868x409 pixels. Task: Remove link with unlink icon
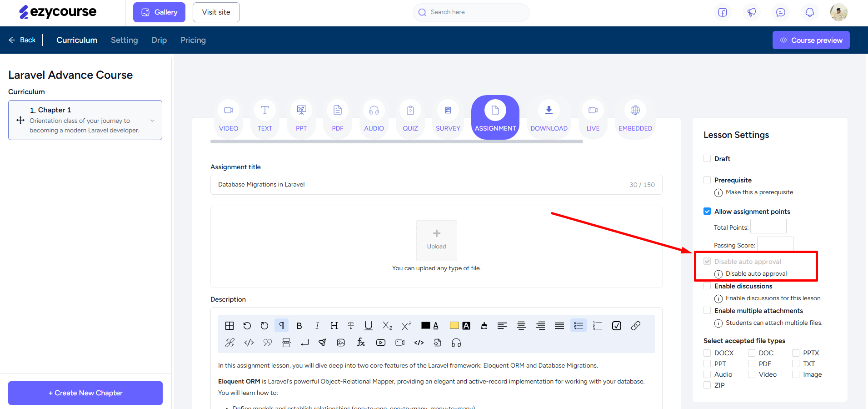(230, 343)
